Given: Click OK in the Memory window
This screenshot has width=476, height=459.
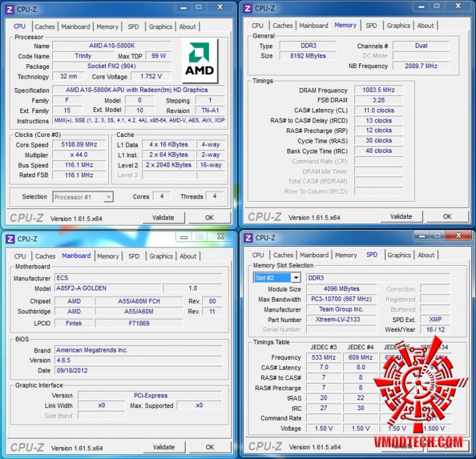Looking at the screenshot, I should [x=447, y=216].
